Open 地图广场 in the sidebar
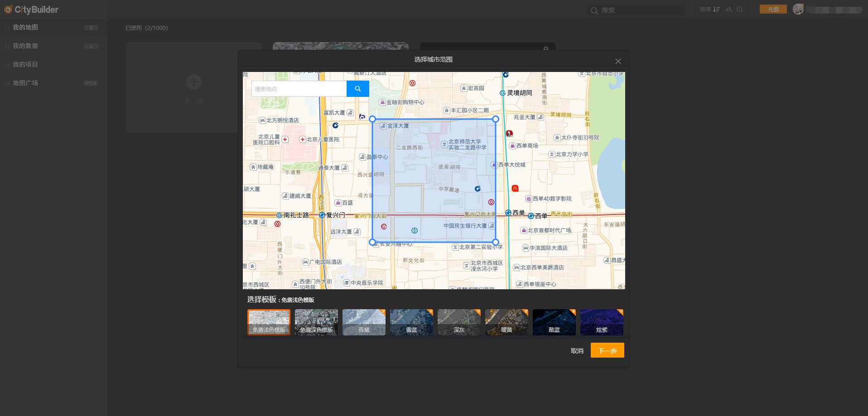 tap(53, 83)
